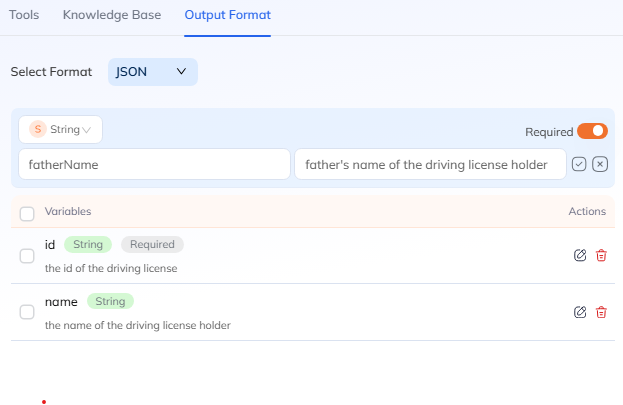Click the String tag on name row
623x405 pixels.
pyautogui.click(x=110, y=301)
